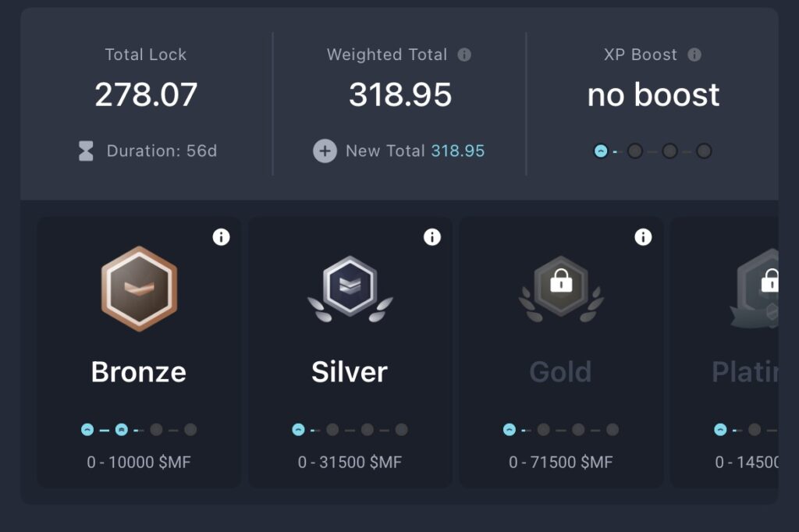Click the XP Boost level step indicator

coord(652,151)
